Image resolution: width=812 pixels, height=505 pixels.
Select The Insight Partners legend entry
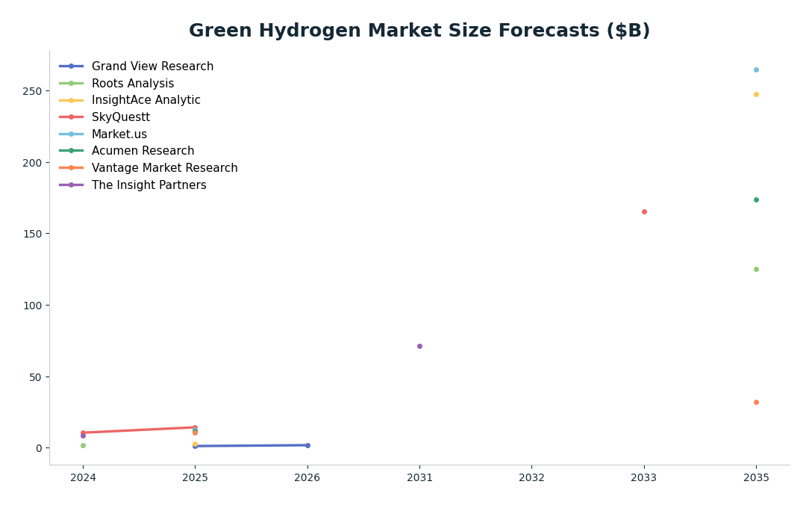[133, 185]
